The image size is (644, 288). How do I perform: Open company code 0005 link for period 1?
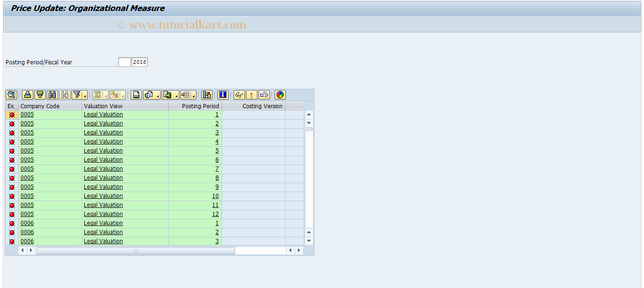click(x=27, y=114)
